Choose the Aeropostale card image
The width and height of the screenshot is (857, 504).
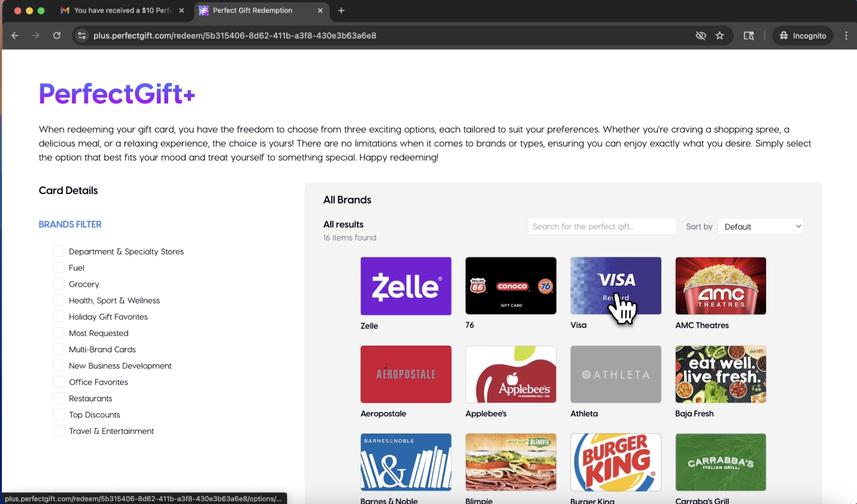406,374
